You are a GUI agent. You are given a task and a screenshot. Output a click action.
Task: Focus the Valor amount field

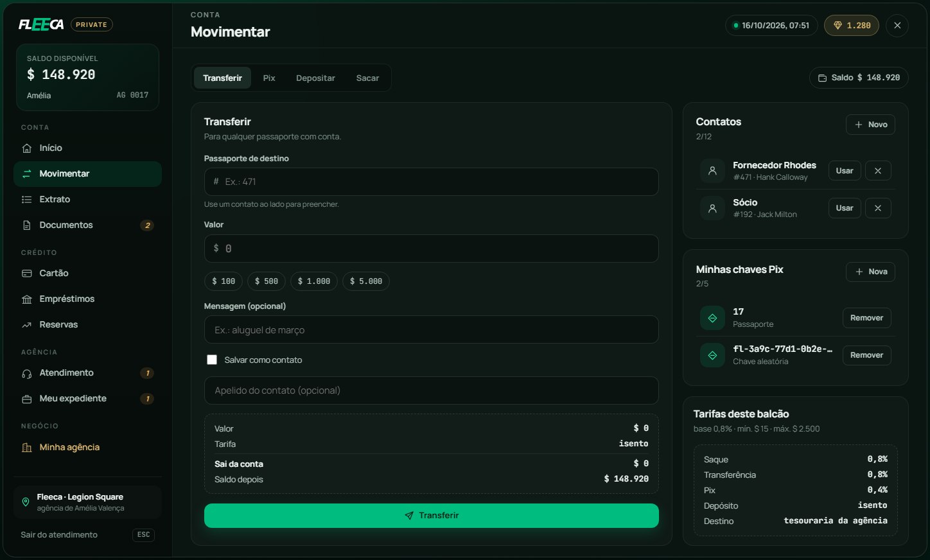coord(432,249)
